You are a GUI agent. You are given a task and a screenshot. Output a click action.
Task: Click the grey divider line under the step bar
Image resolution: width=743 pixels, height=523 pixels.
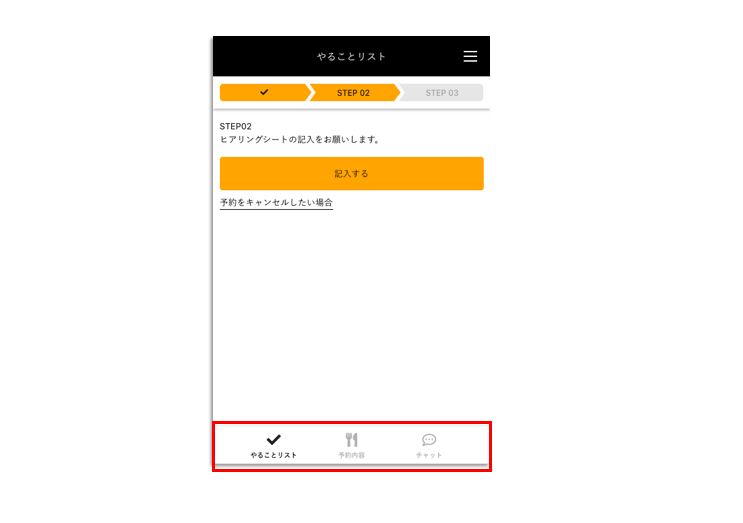(351, 109)
